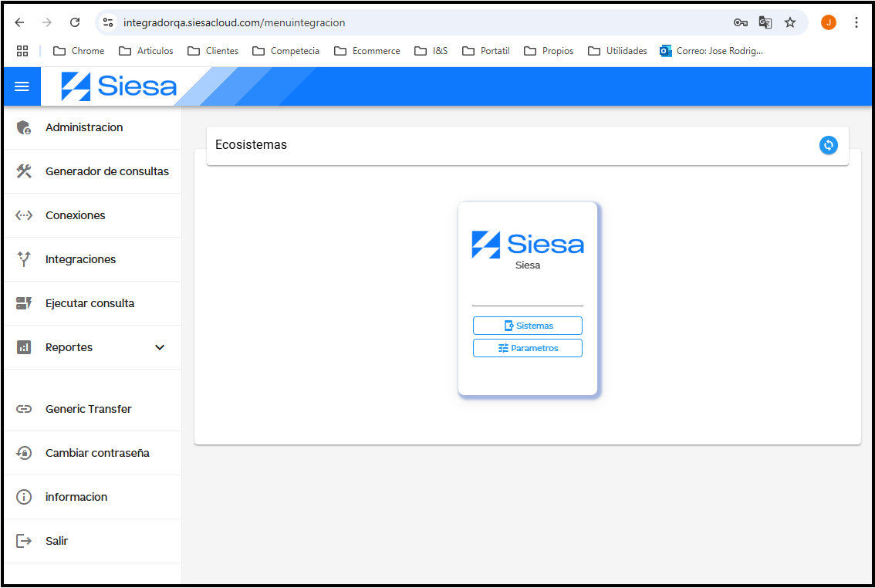Click the Integraciones merge icon

tap(24, 259)
